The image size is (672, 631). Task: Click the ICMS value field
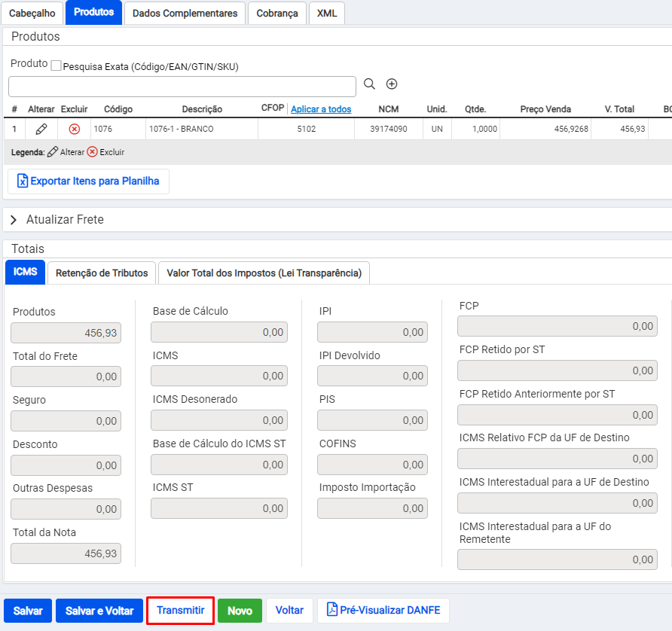point(219,376)
